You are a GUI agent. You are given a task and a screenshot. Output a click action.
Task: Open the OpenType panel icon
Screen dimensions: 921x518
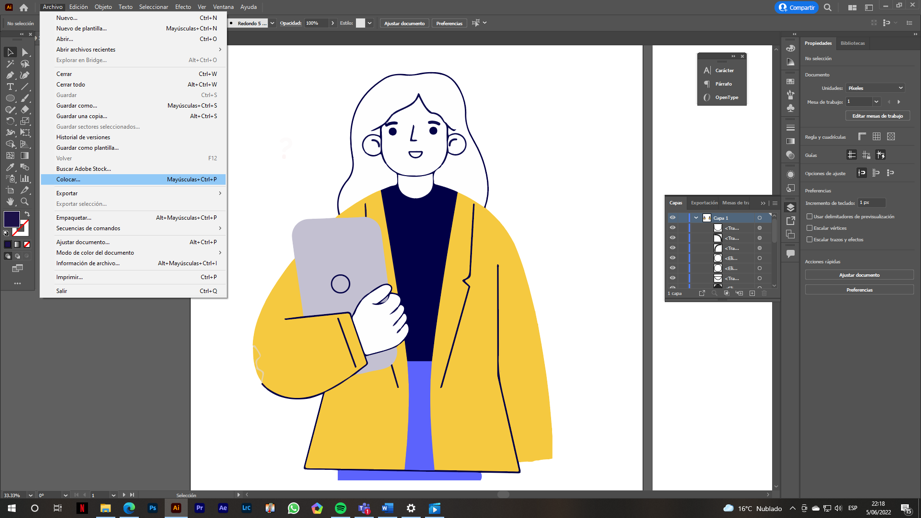tap(708, 97)
